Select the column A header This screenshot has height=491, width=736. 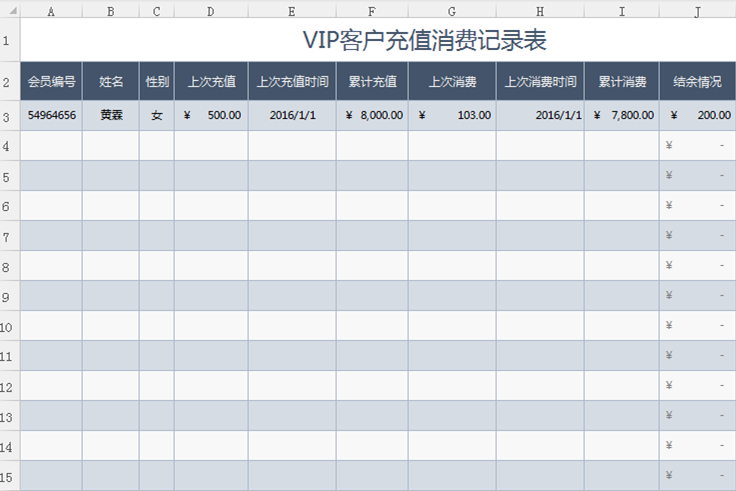[51, 11]
